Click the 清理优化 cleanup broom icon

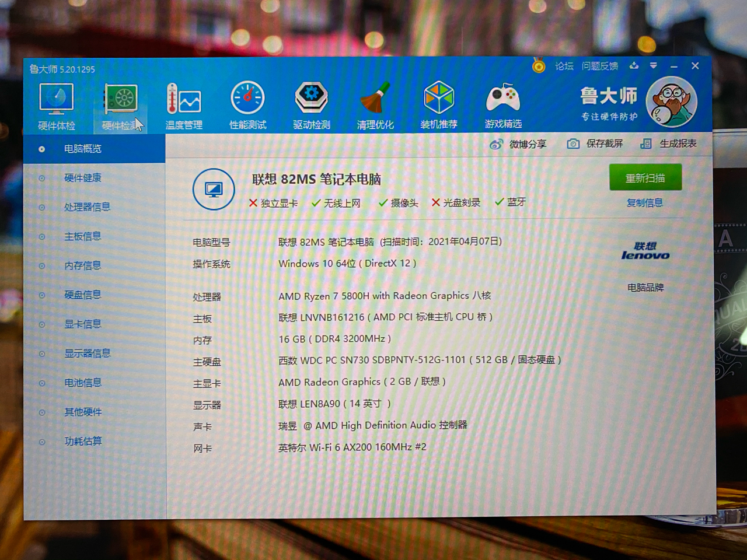(375, 105)
